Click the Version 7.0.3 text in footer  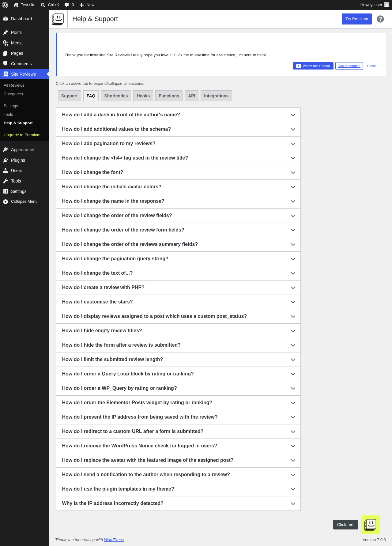(374, 540)
